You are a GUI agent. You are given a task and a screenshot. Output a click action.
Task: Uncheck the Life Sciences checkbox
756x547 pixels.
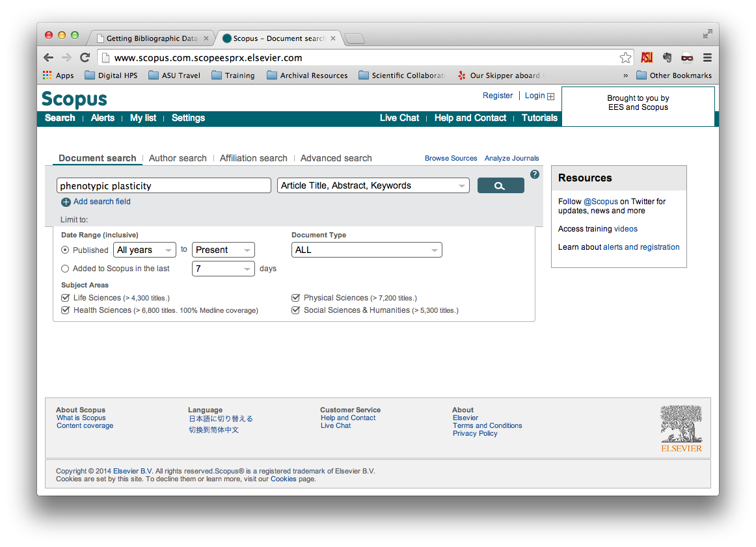click(66, 298)
